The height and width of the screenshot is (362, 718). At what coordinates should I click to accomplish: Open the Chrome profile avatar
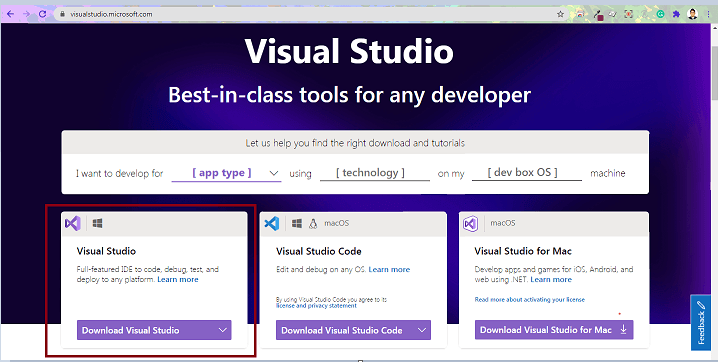pos(692,14)
